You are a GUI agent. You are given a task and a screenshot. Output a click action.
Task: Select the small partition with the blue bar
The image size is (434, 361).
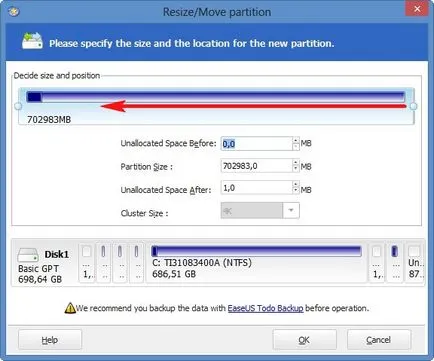[394, 263]
